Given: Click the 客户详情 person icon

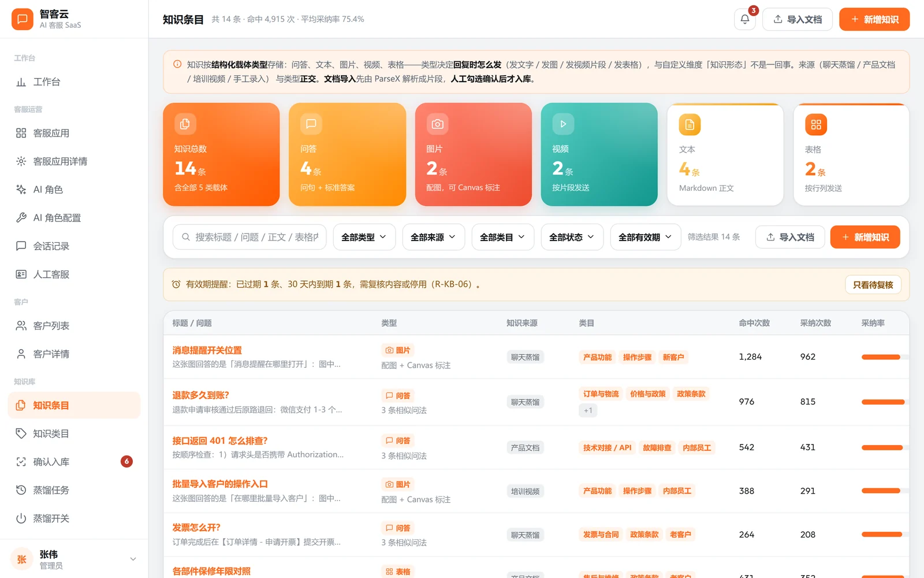Looking at the screenshot, I should click(21, 354).
